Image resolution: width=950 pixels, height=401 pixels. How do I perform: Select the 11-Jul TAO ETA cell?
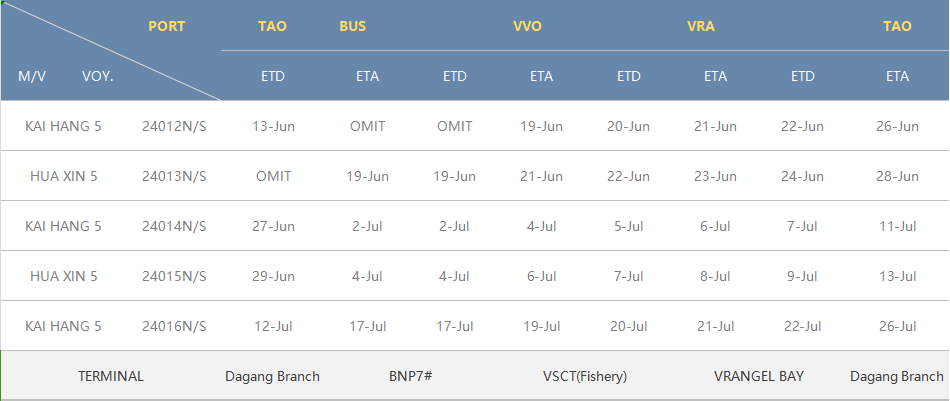(897, 227)
